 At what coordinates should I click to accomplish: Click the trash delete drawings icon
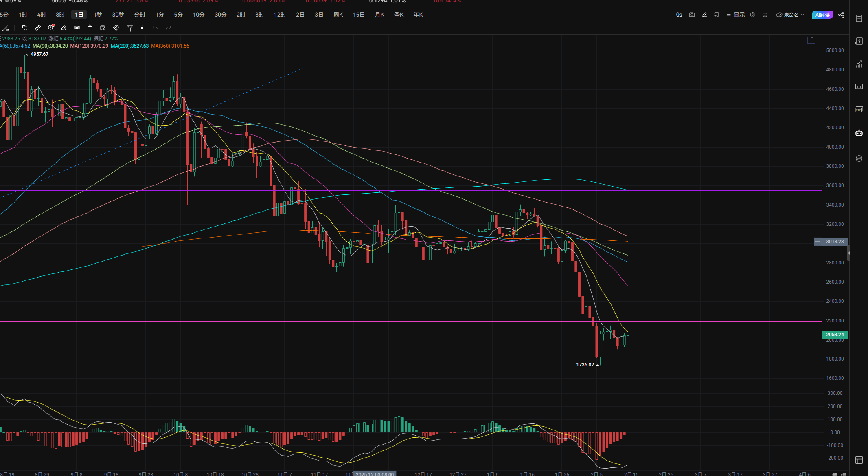pyautogui.click(x=142, y=28)
